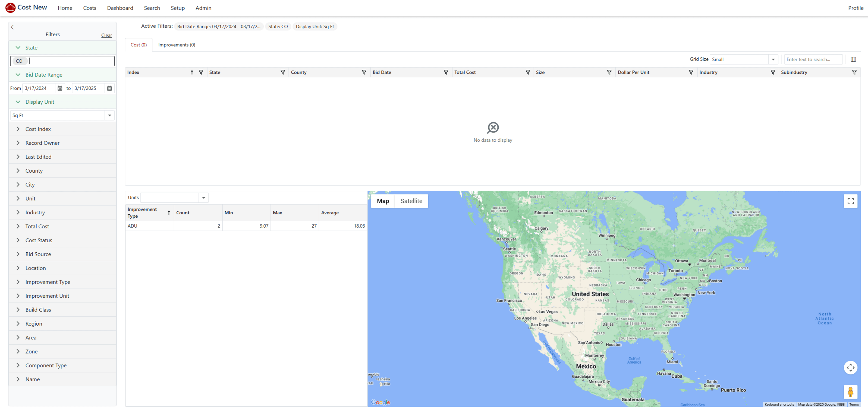Click the Enter text to search field
This screenshot has width=868, height=410.
pyautogui.click(x=813, y=59)
